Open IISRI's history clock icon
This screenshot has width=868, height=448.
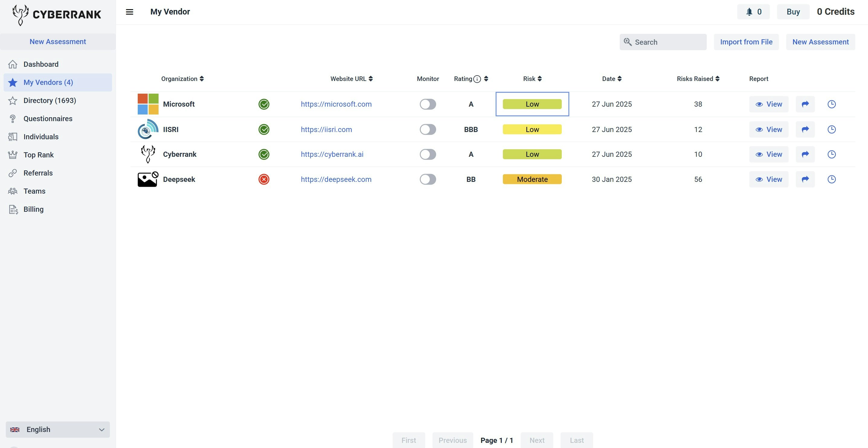pyautogui.click(x=832, y=129)
